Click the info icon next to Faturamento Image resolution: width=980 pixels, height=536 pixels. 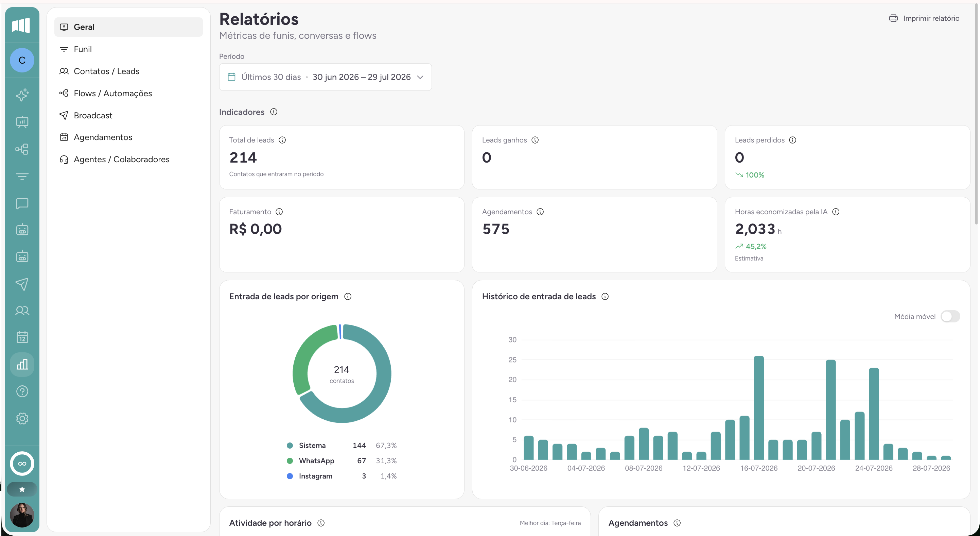pos(279,212)
